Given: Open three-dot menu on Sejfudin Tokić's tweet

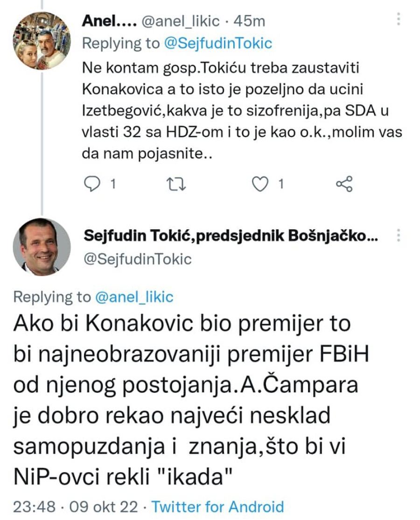Looking at the screenshot, I should (398, 235).
